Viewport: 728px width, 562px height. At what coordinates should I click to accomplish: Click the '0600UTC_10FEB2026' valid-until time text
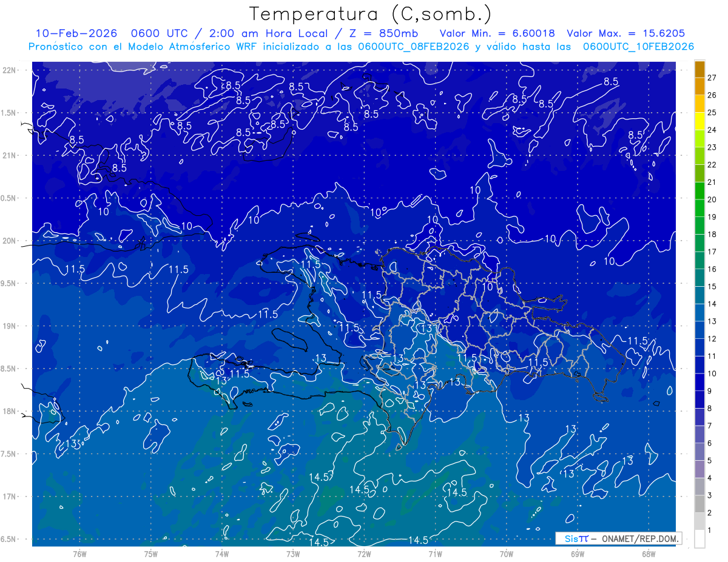click(x=638, y=47)
